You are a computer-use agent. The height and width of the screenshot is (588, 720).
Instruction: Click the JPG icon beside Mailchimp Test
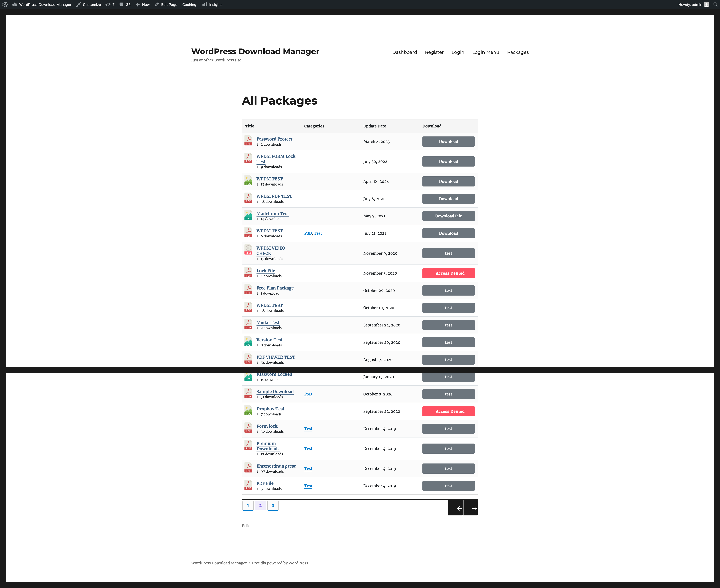click(248, 215)
